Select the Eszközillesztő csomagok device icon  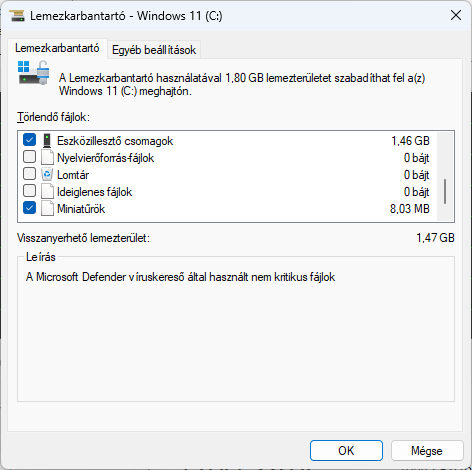[x=47, y=141]
